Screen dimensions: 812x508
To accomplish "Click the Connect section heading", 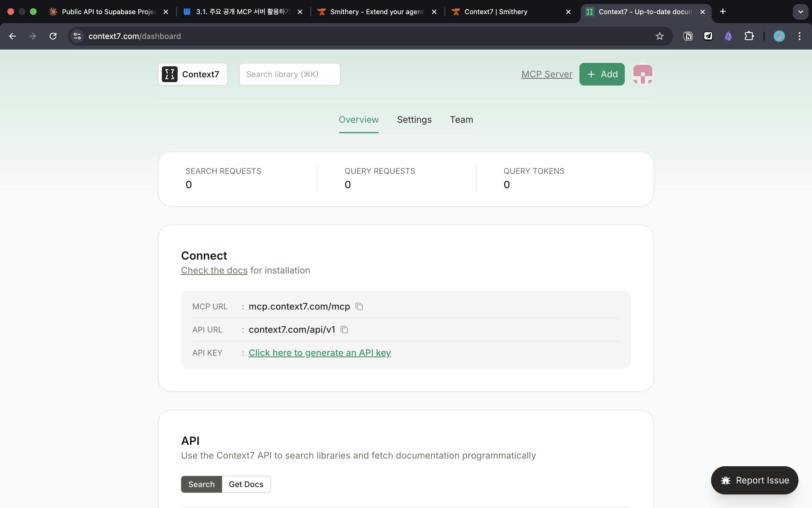I will (204, 256).
